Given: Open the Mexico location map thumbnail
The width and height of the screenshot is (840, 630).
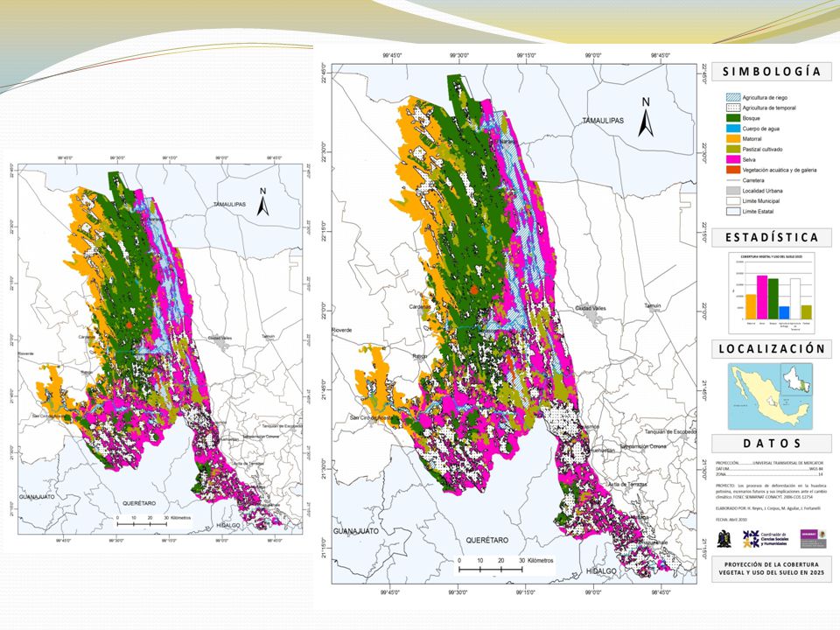Looking at the screenshot, I should coord(770,396).
